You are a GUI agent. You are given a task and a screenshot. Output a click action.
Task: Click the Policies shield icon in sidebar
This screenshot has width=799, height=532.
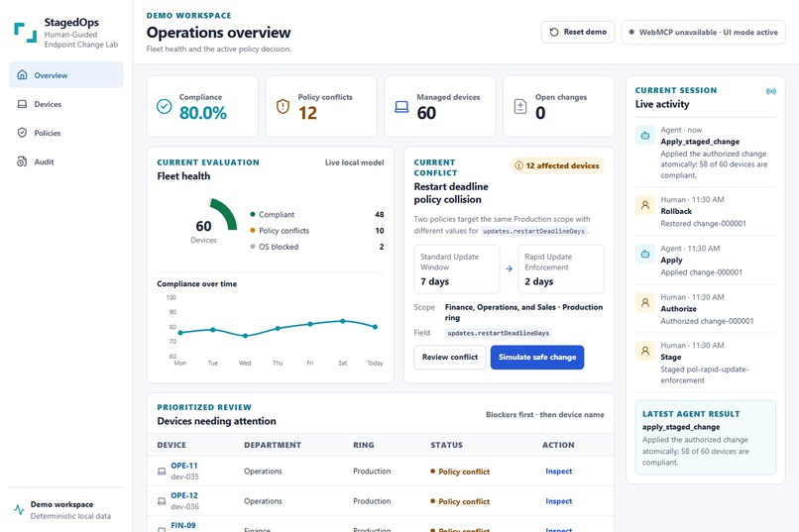click(22, 133)
